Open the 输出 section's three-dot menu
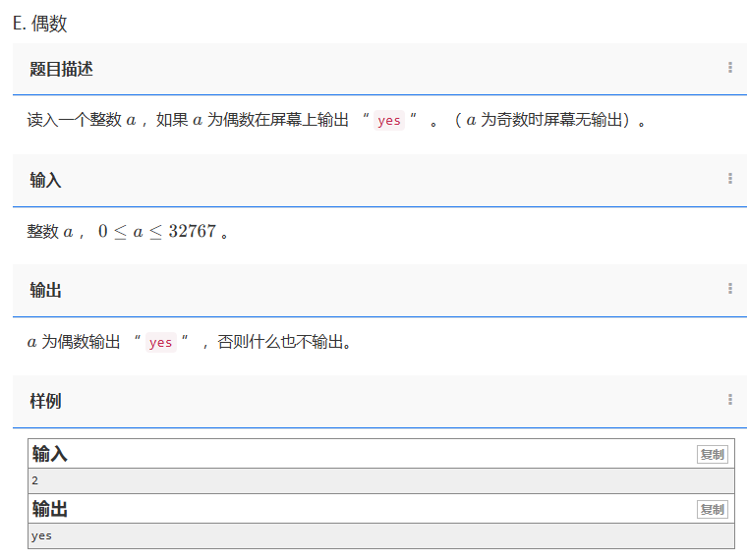Screen dimensions: 747x560 point(729,289)
